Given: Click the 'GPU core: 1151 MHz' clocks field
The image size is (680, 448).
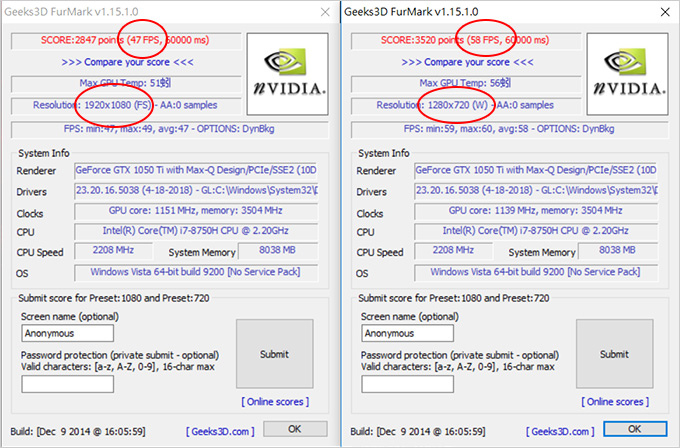Looking at the screenshot, I should click(196, 211).
